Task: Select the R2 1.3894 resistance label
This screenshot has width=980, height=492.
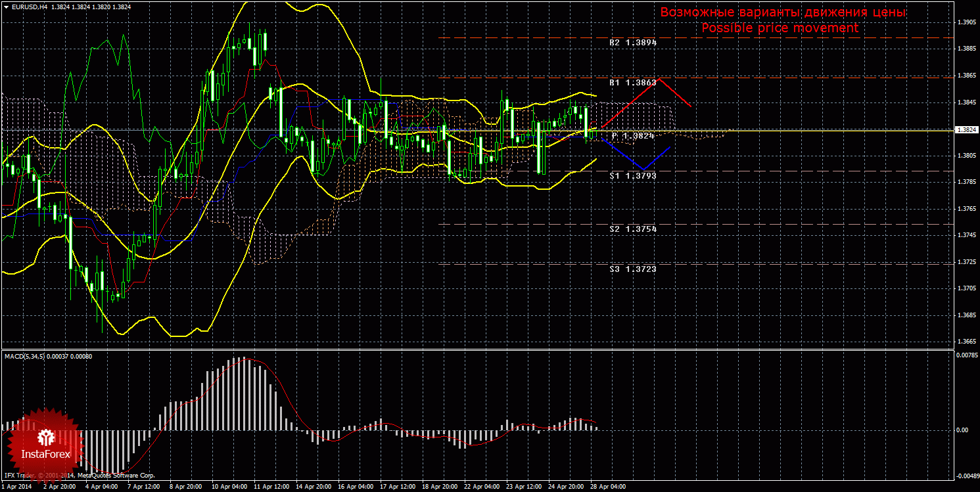Action: (632, 42)
